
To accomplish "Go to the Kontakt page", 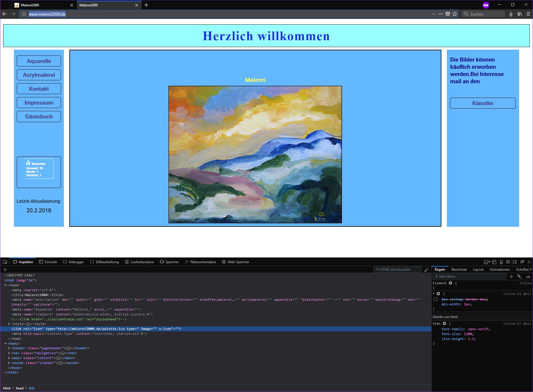I will 39,89.
